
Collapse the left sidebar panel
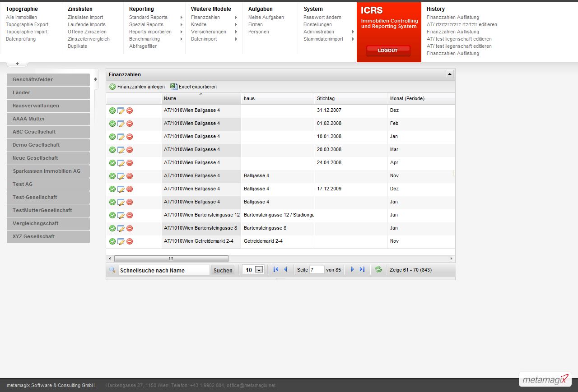[95, 79]
